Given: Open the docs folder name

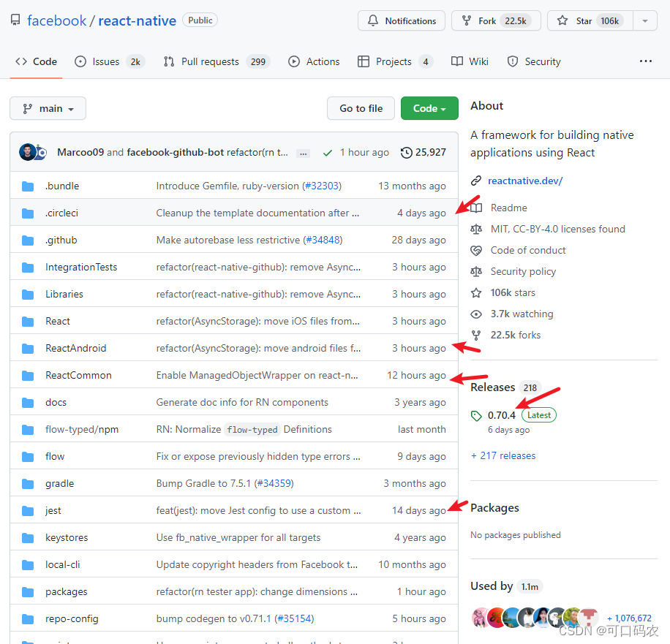Looking at the screenshot, I should pyautogui.click(x=56, y=402).
